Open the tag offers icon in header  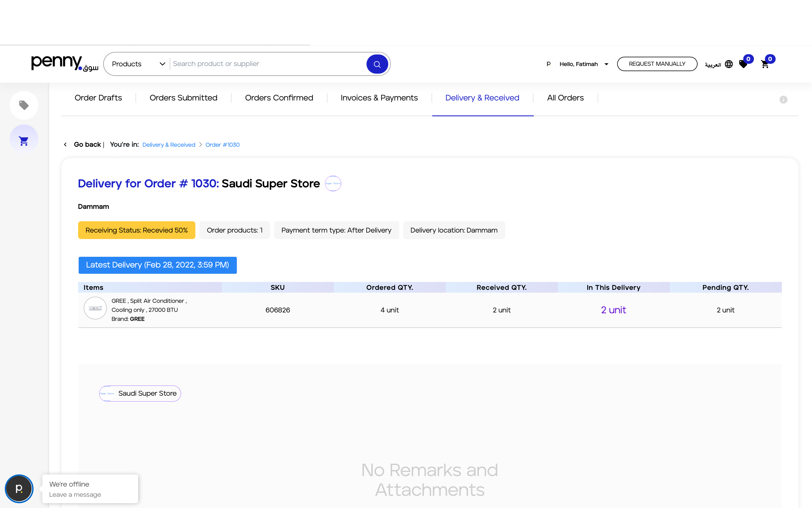(x=743, y=64)
